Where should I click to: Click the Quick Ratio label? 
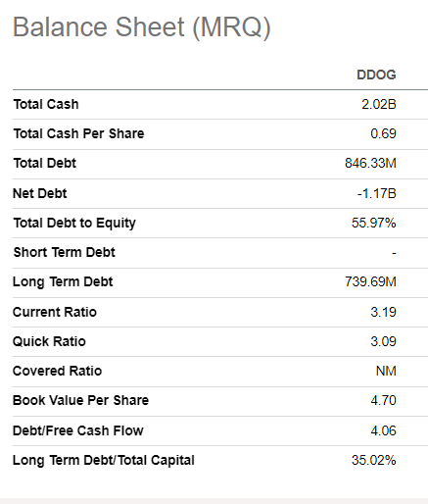point(49,341)
